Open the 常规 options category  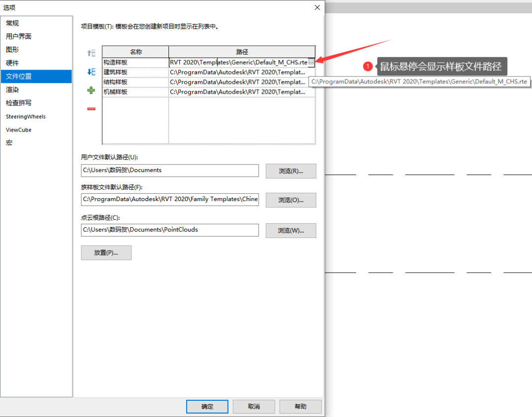[36, 23]
